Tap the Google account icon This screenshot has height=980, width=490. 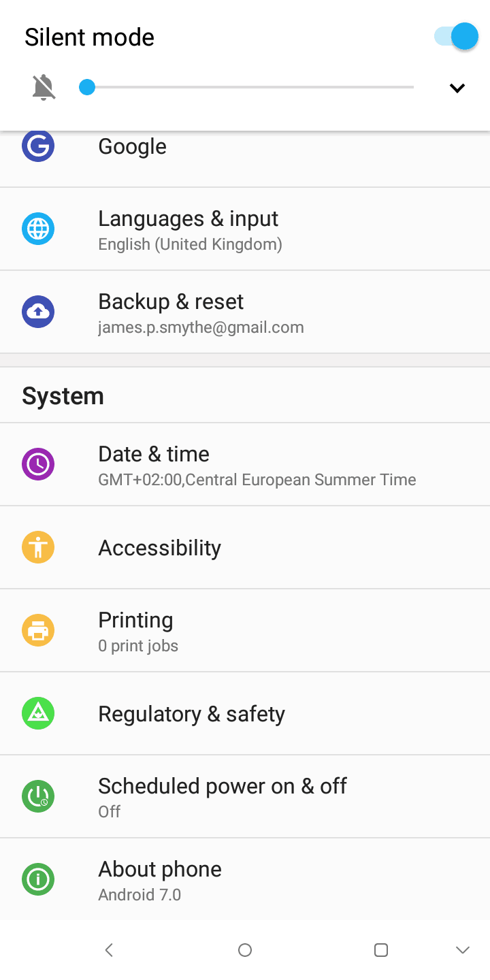(x=38, y=146)
